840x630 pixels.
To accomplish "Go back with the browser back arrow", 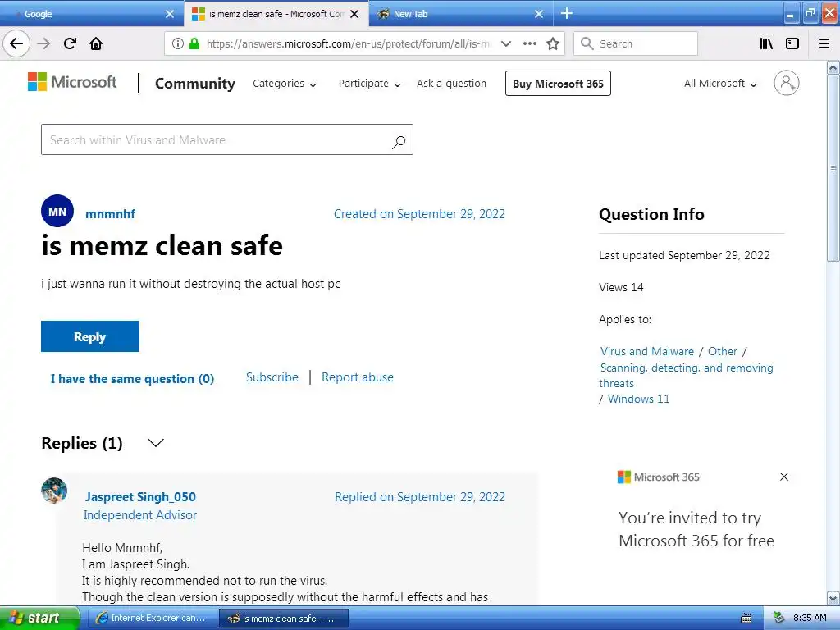I will [16, 43].
